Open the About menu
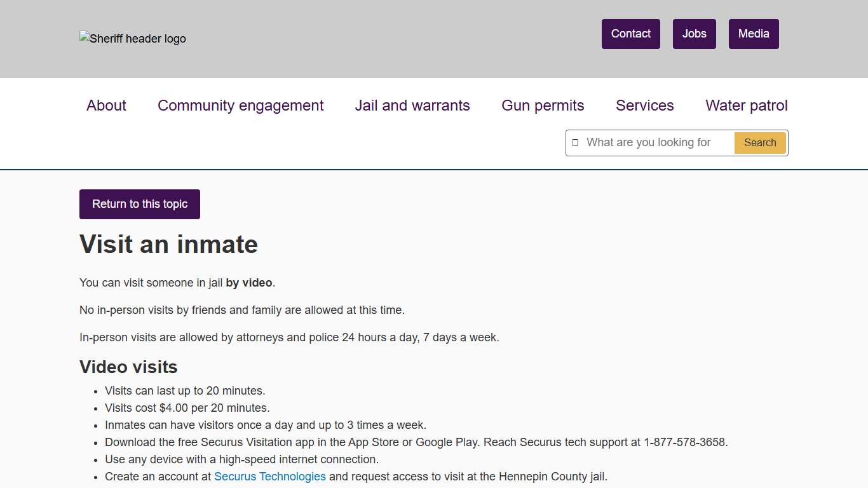 tap(106, 105)
